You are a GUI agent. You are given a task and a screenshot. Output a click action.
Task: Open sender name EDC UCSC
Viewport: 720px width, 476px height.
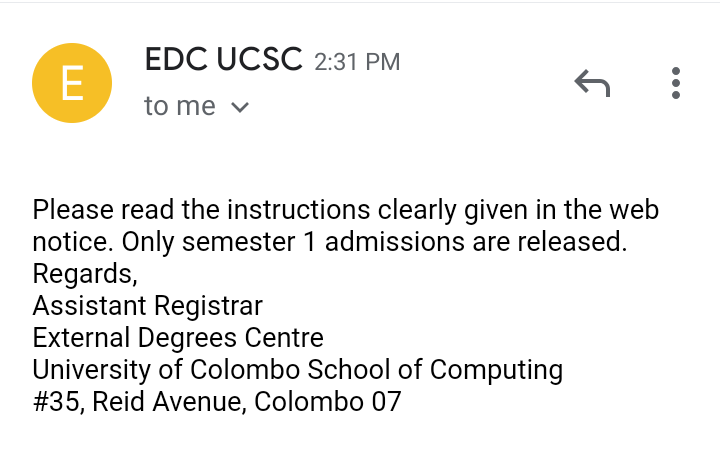point(224,59)
